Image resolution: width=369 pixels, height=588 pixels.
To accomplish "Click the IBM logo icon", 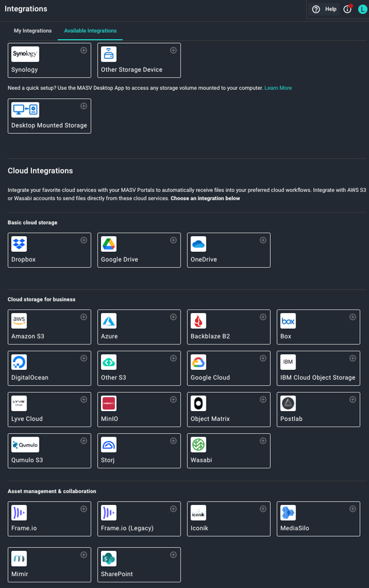I will click(x=288, y=362).
